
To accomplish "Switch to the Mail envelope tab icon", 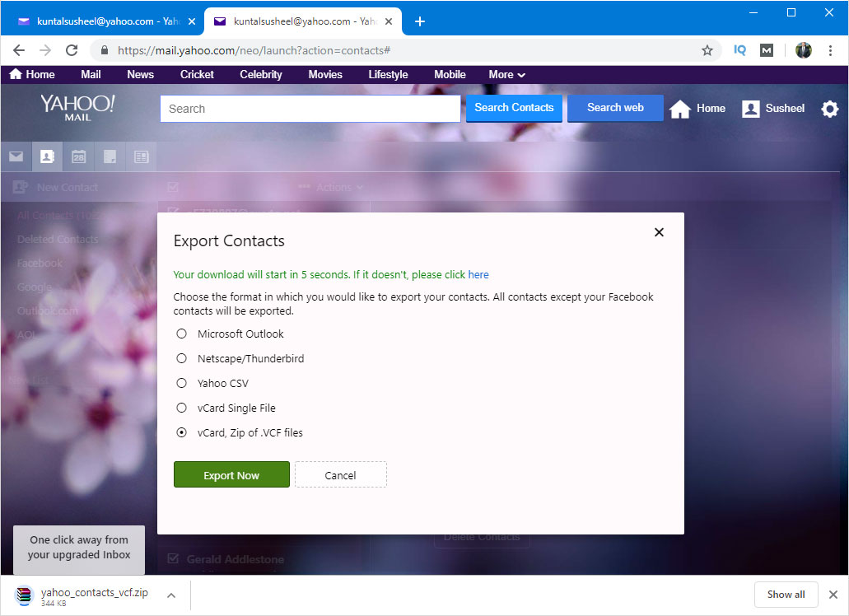I will (x=16, y=156).
